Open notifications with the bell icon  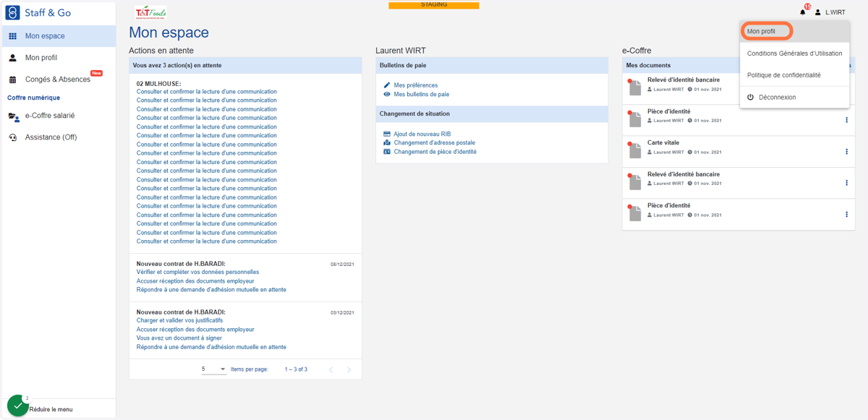pos(802,12)
